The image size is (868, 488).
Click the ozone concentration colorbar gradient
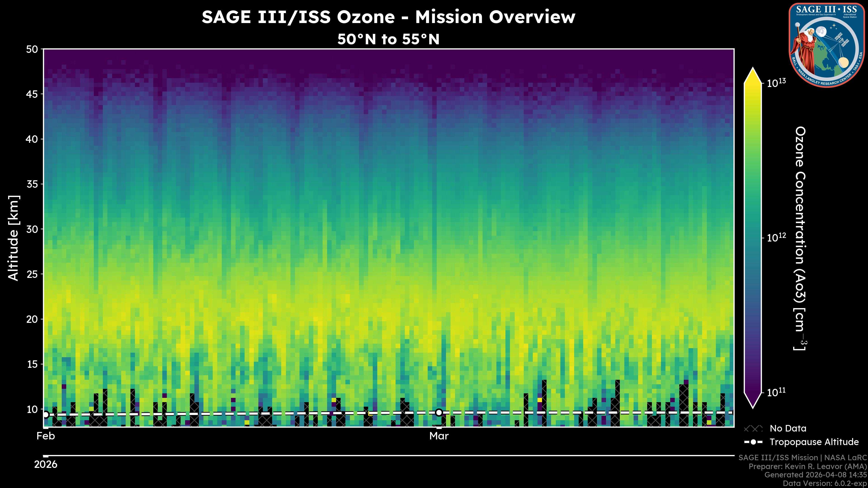pos(753,236)
